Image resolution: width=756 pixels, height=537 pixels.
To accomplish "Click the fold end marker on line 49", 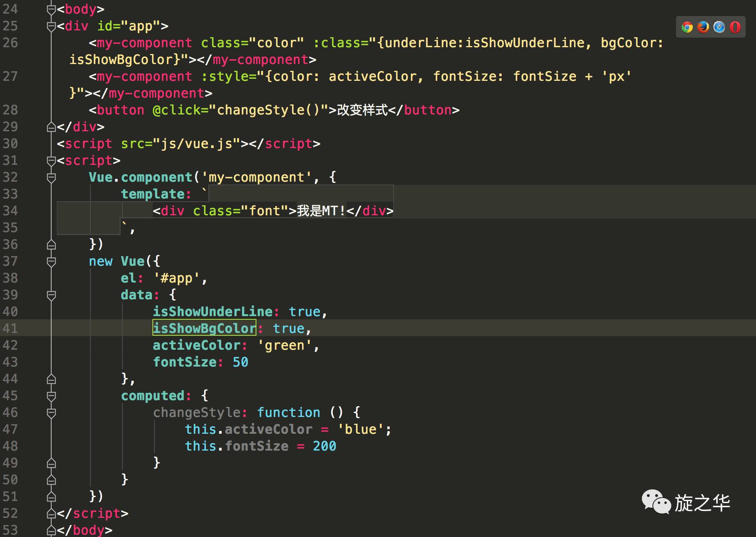I will [x=51, y=463].
